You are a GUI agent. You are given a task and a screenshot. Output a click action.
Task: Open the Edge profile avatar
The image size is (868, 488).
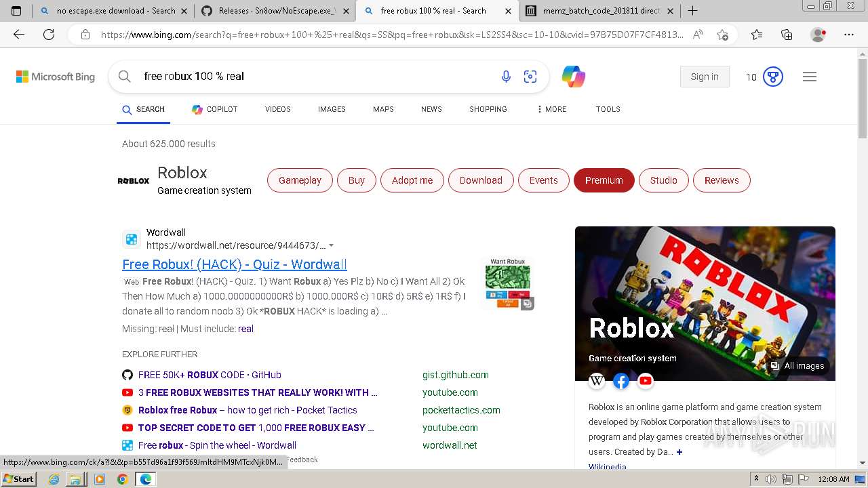coord(818,35)
